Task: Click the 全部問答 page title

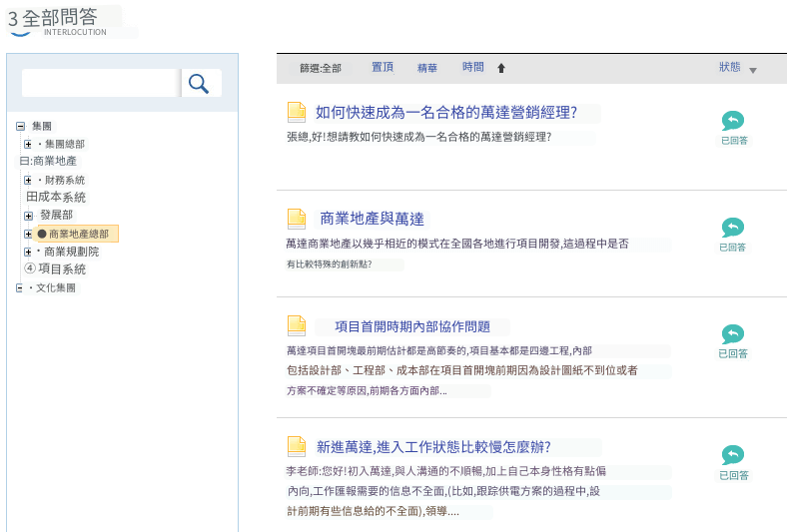Action: click(x=59, y=18)
